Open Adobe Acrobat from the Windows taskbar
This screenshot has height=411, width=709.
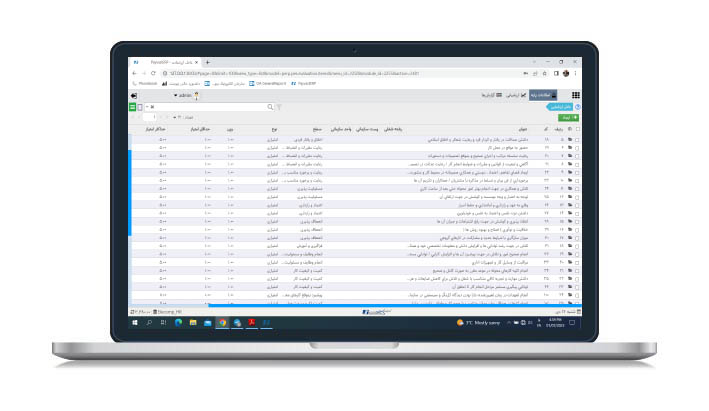pos(252,322)
